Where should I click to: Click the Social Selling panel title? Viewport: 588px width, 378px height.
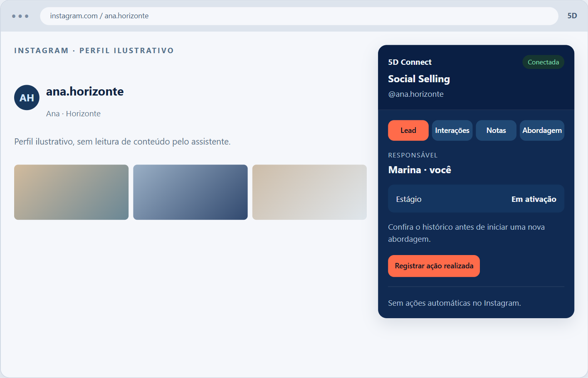(419, 79)
